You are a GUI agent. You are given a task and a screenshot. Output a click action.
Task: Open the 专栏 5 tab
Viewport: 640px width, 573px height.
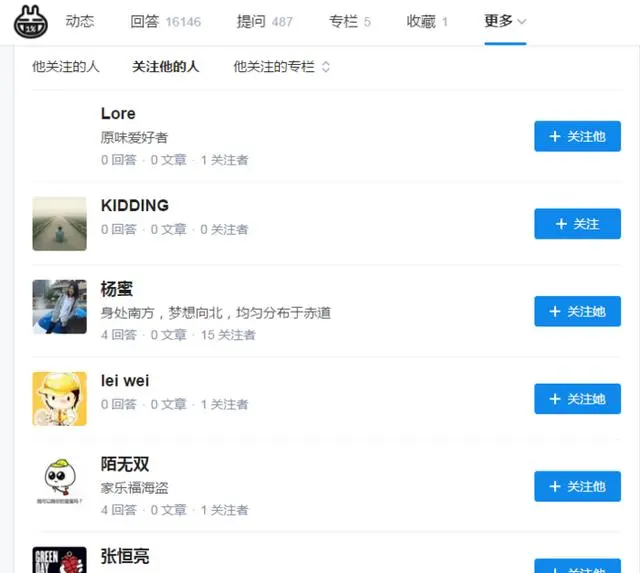click(350, 21)
